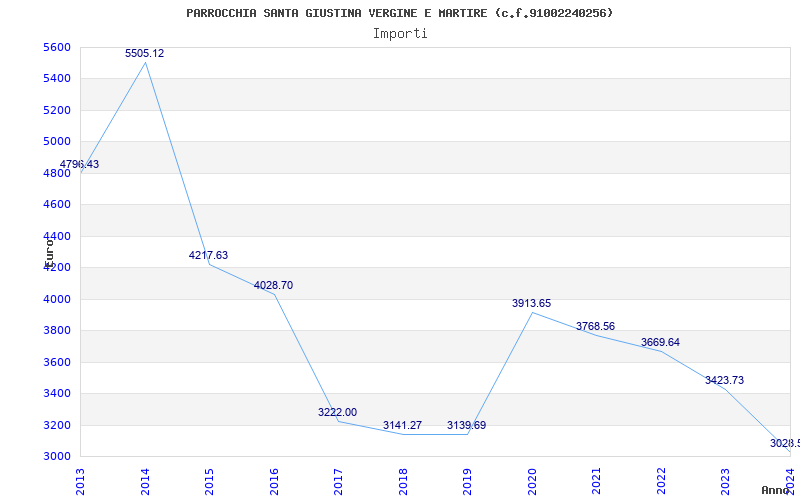Click the y-axis value 4600

[x=58, y=205]
